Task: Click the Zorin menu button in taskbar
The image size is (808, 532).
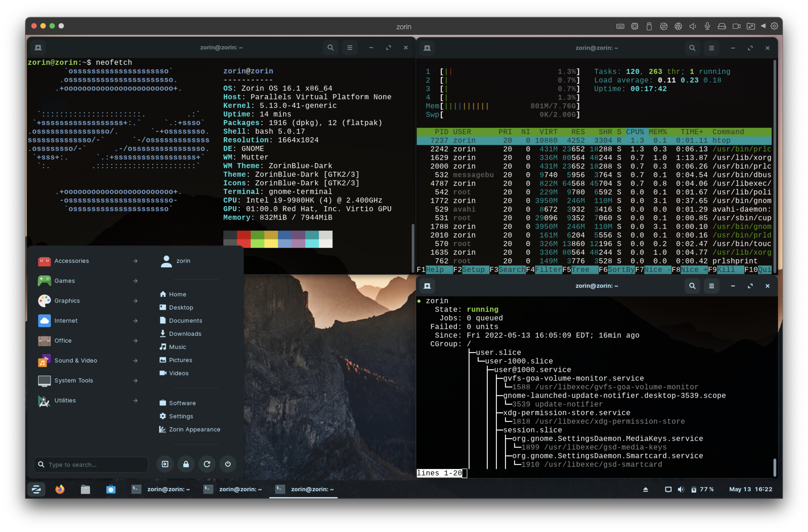Action: [36, 489]
